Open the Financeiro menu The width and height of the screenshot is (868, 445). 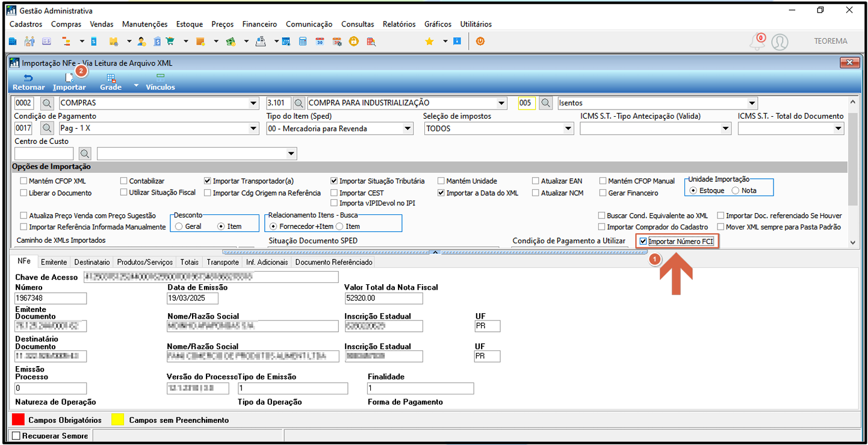[x=259, y=24]
